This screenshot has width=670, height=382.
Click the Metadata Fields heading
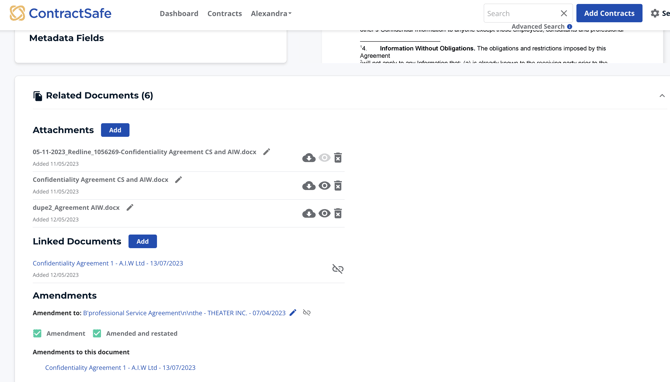pyautogui.click(x=66, y=38)
